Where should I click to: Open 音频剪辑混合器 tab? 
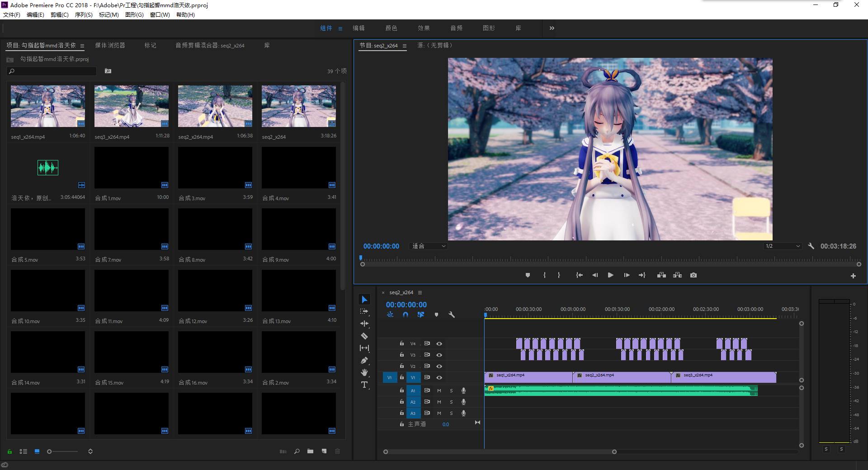(210, 46)
